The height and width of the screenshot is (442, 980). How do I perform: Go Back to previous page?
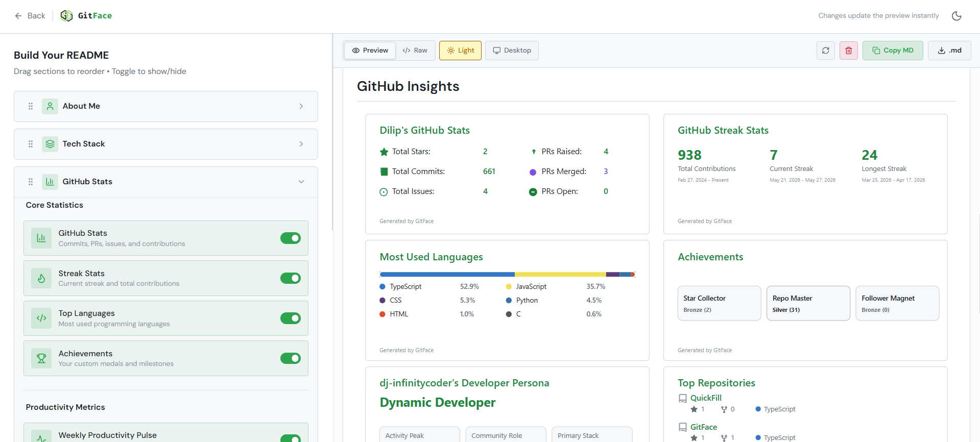[30, 16]
